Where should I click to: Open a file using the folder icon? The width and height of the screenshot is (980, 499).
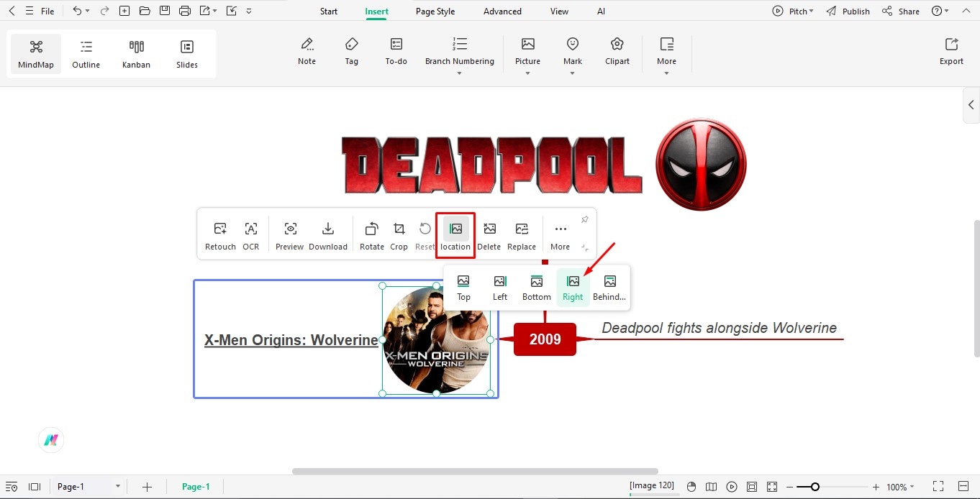click(x=145, y=12)
